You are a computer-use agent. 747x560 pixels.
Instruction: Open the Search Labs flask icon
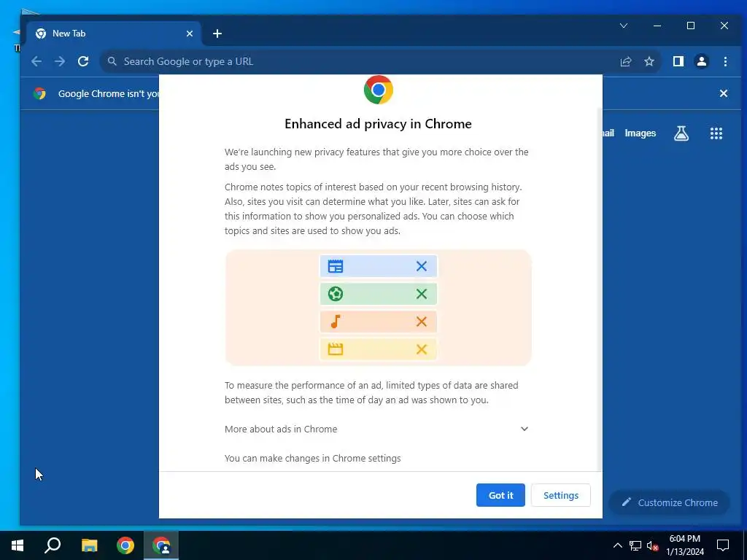[681, 133]
